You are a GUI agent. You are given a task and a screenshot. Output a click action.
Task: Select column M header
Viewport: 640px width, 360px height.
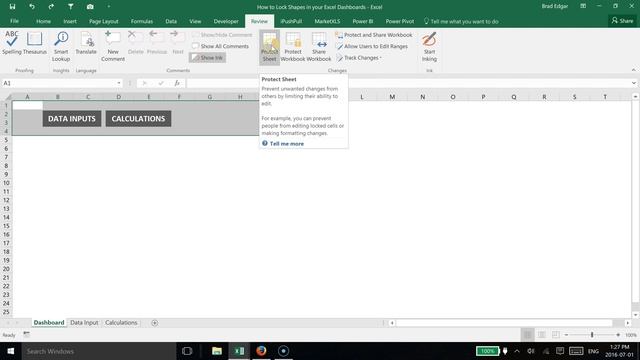coord(392,97)
